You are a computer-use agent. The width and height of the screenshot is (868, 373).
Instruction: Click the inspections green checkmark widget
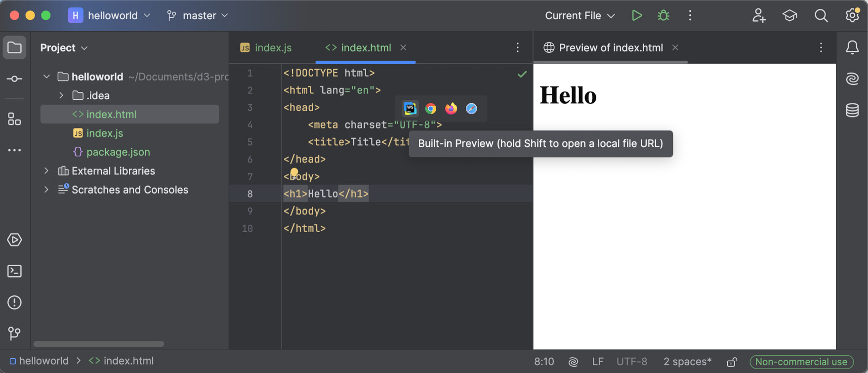tap(522, 74)
